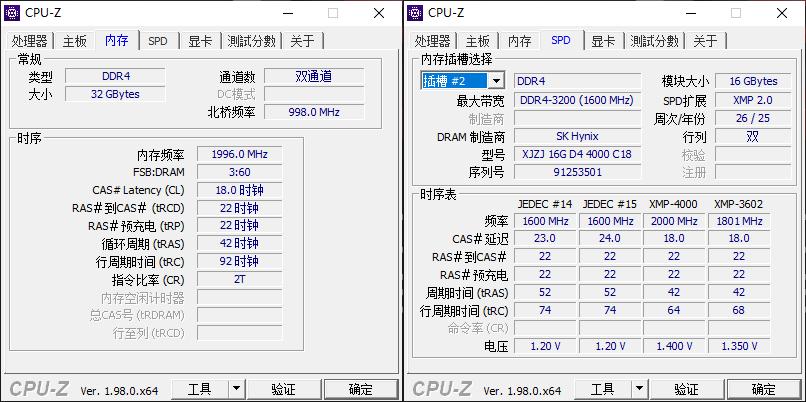Open the 显卡 tab in left window

tap(200, 41)
